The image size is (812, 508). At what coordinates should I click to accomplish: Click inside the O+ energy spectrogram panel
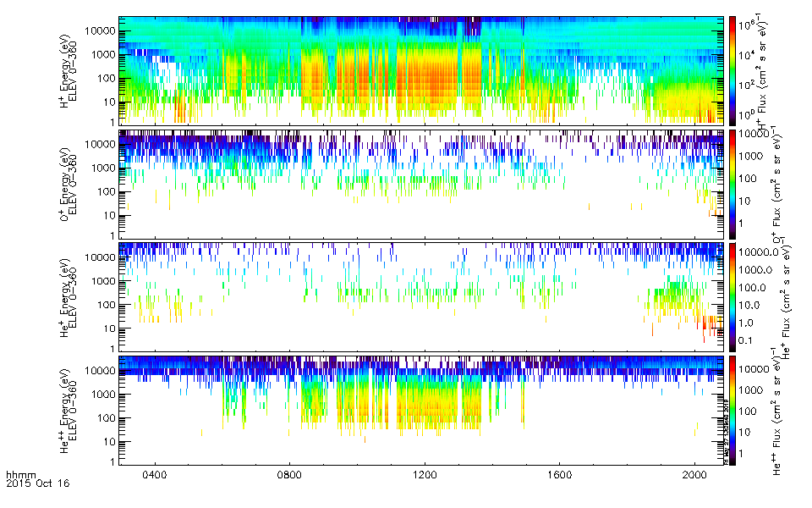click(x=423, y=184)
